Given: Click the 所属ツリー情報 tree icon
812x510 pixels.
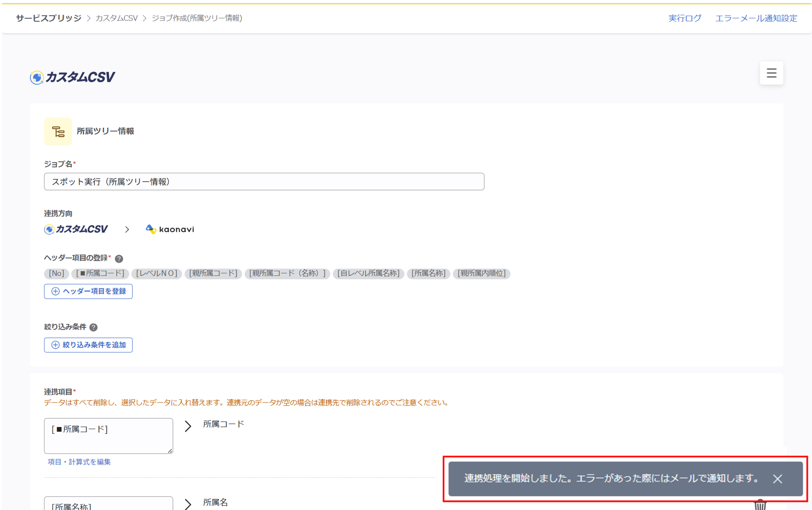Looking at the screenshot, I should click(x=58, y=131).
